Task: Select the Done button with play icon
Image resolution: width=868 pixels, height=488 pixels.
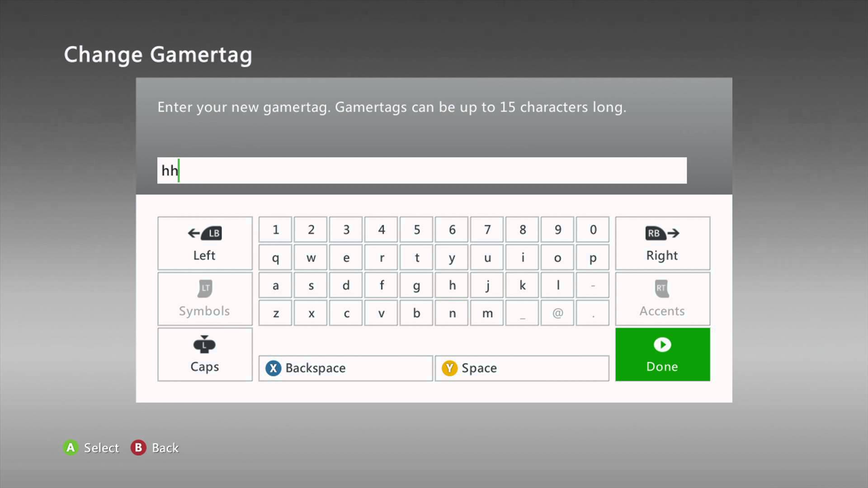Action: [x=662, y=354]
